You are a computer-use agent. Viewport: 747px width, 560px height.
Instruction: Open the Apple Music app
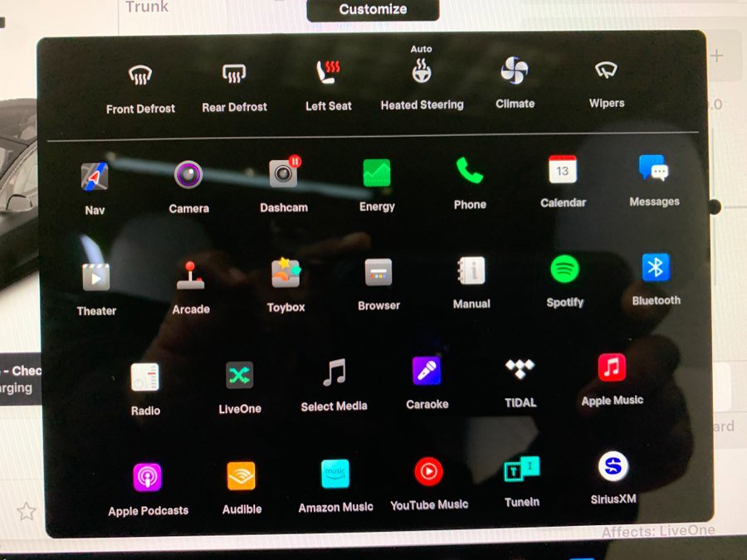click(x=612, y=368)
